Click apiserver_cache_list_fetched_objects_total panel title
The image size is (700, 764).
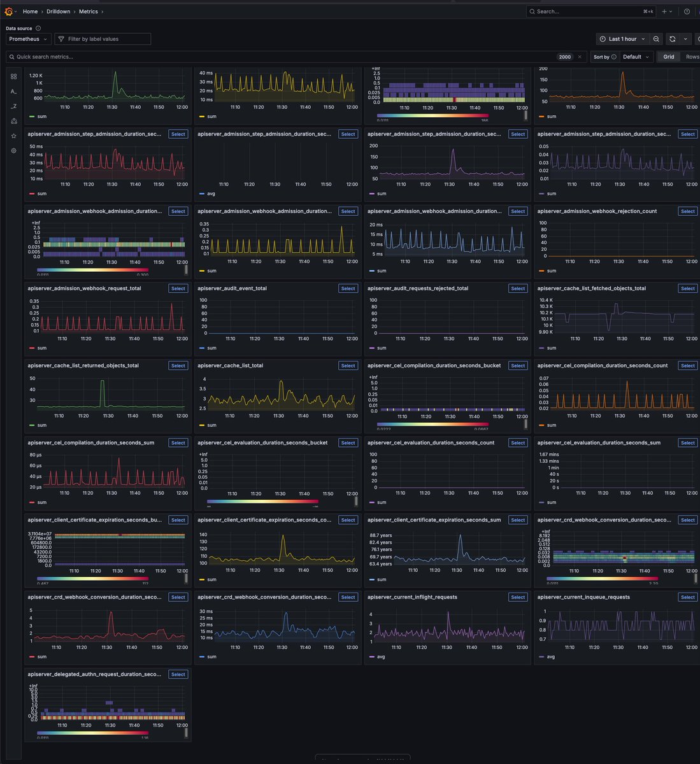(591, 288)
